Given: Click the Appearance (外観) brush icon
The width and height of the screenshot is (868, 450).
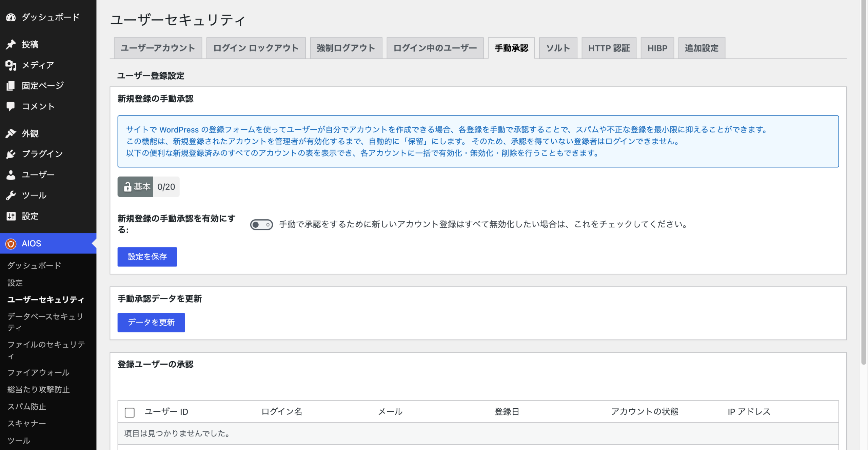Looking at the screenshot, I should coord(11,134).
